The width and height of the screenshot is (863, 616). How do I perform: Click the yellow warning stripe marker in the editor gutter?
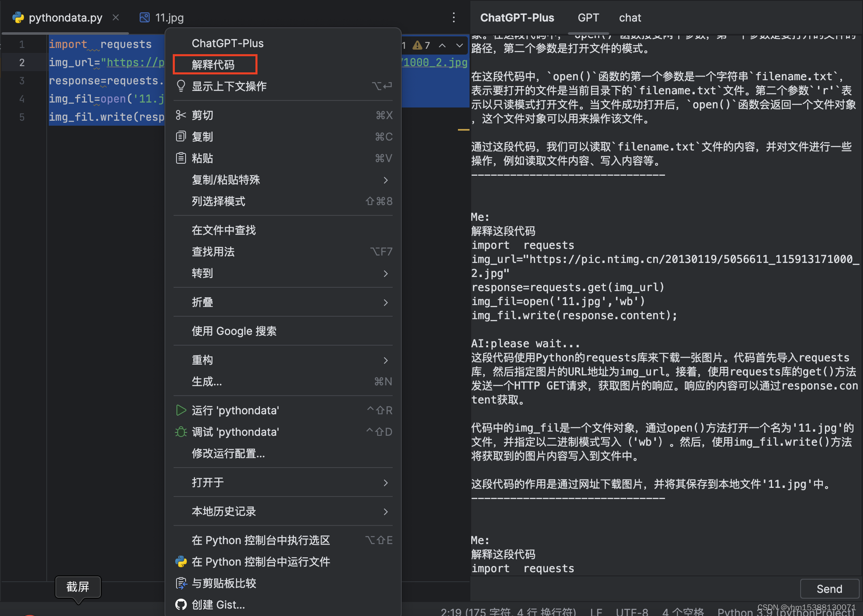(x=463, y=130)
